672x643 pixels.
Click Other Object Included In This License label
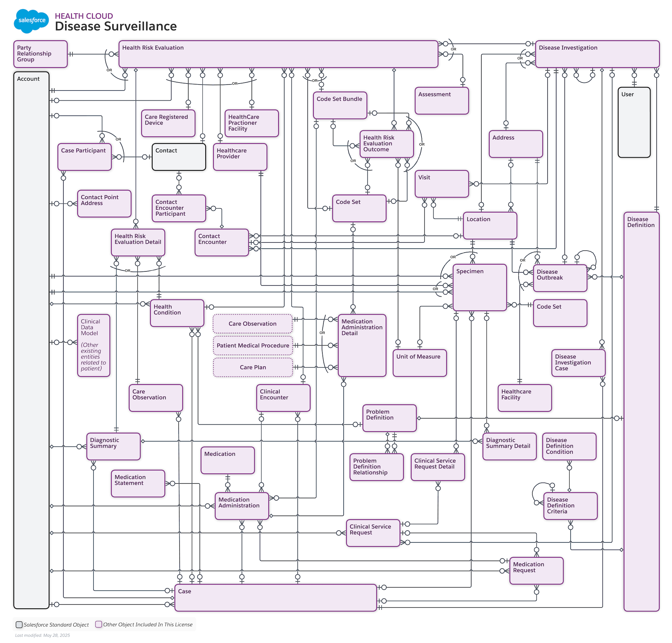click(148, 625)
